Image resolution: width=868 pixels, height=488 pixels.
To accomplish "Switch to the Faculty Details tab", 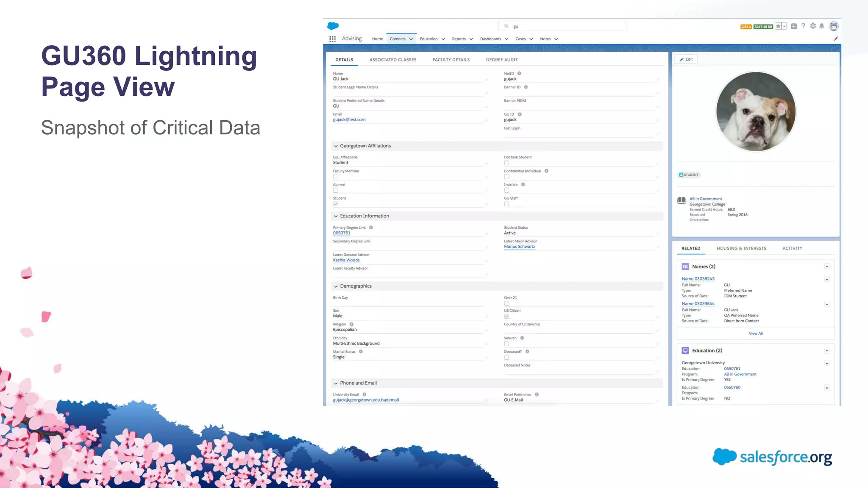I will click(451, 60).
